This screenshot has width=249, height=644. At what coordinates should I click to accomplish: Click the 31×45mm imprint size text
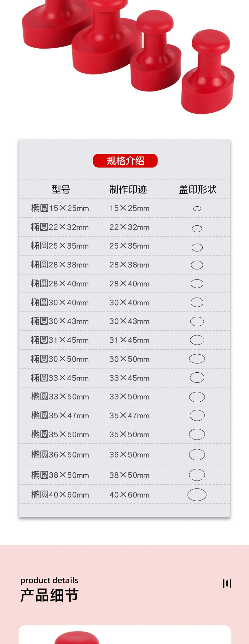tap(129, 340)
